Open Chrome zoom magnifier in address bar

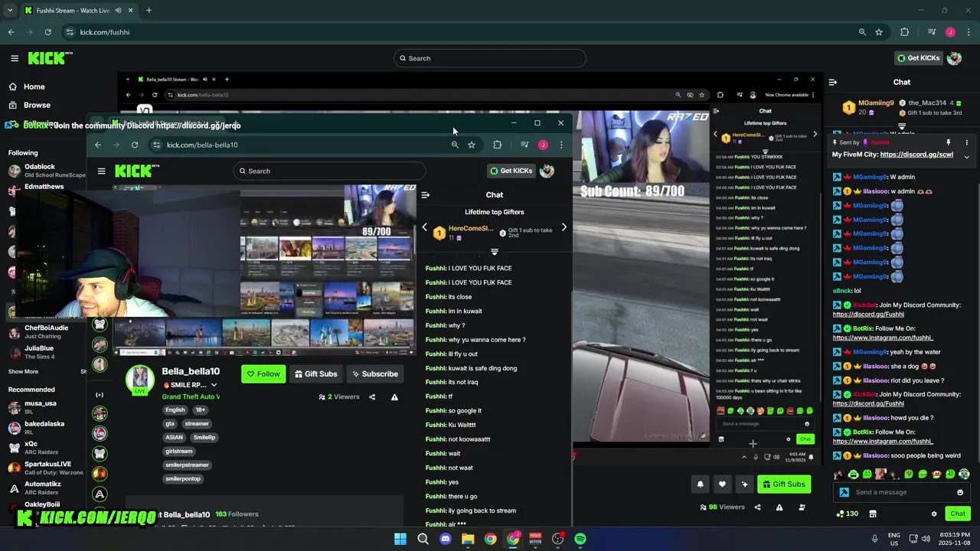point(862,32)
